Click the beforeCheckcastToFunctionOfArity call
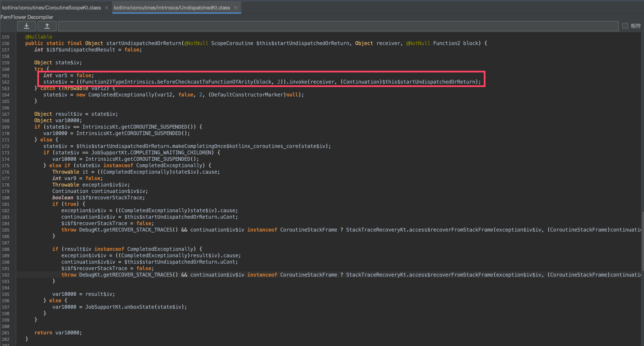The height and width of the screenshot is (346, 644). 205,82
